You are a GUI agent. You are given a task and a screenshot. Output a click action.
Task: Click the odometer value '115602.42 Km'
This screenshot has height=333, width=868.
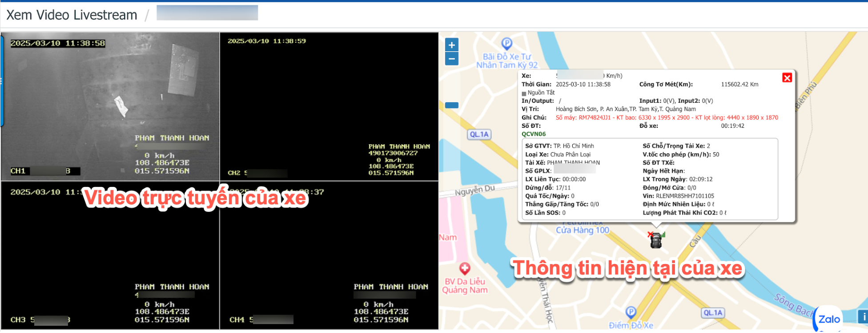click(x=739, y=84)
